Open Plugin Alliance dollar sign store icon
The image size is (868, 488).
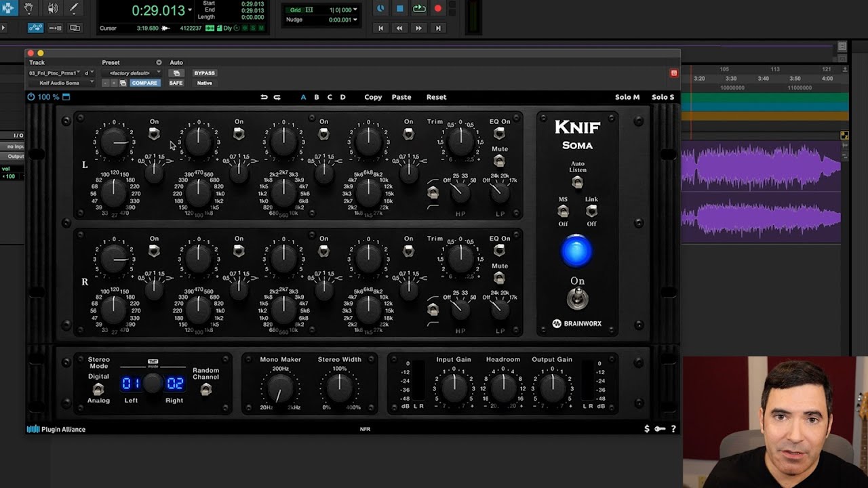[646, 428]
